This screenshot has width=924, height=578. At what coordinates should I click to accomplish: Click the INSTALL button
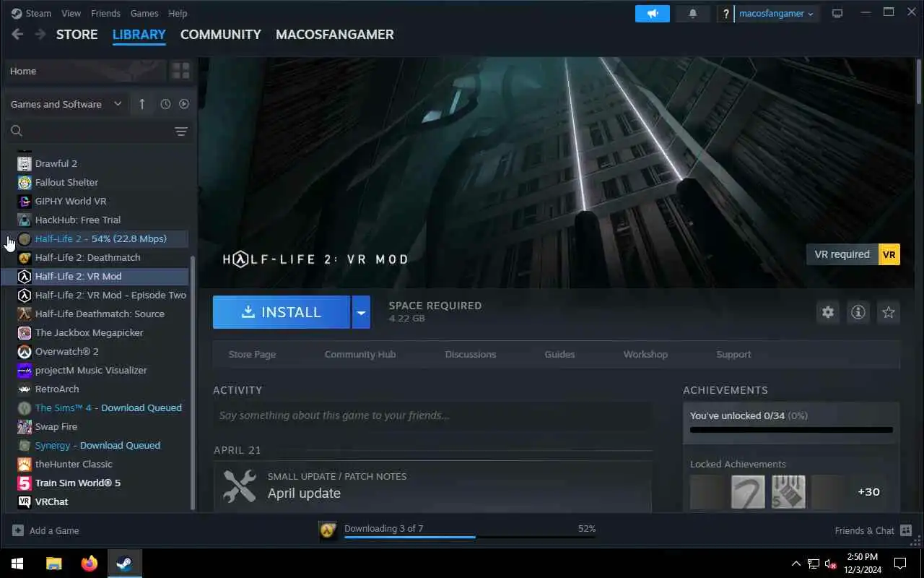[x=282, y=312]
